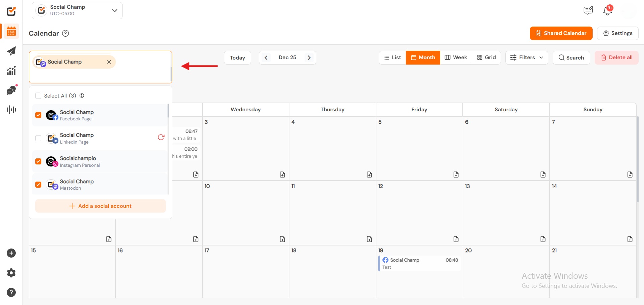The image size is (644, 305).
Task: Click the notifications bell icon
Action: click(x=607, y=10)
